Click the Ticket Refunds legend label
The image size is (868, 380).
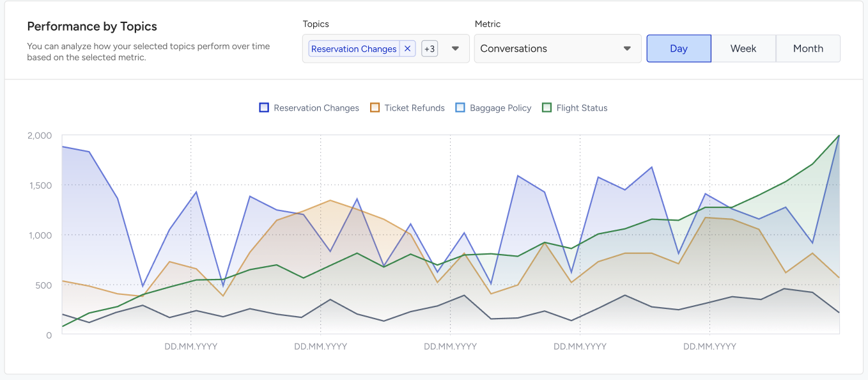(x=414, y=108)
